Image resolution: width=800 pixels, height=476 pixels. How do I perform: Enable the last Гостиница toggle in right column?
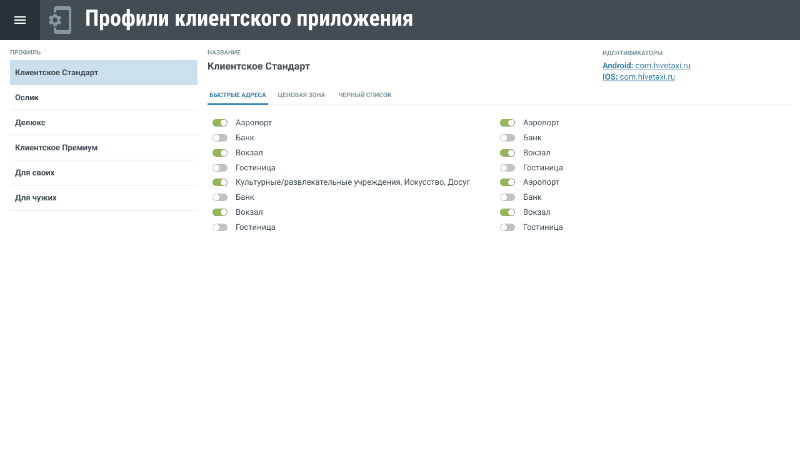coord(508,228)
